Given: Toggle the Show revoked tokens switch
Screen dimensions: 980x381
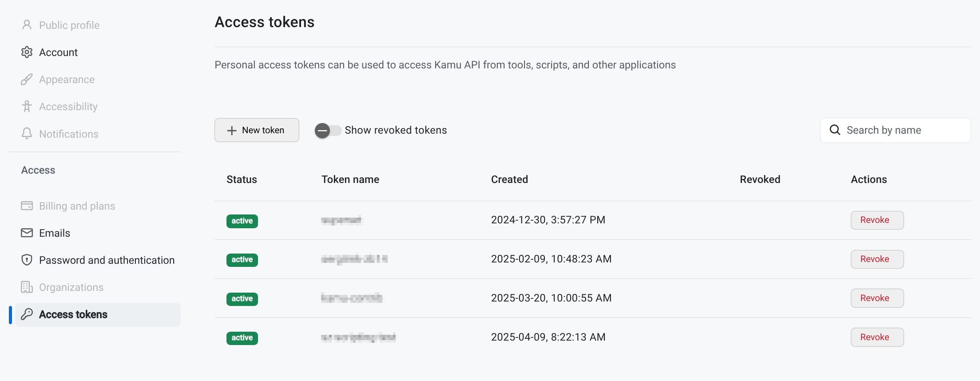Looking at the screenshot, I should 328,131.
